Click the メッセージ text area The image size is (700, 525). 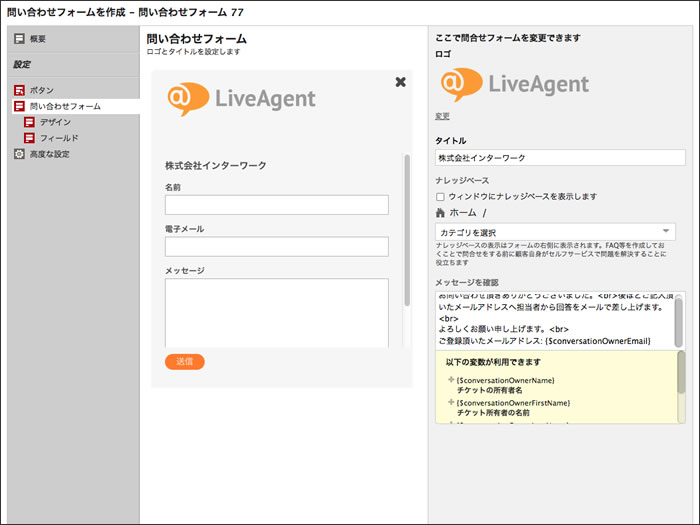coord(277,313)
